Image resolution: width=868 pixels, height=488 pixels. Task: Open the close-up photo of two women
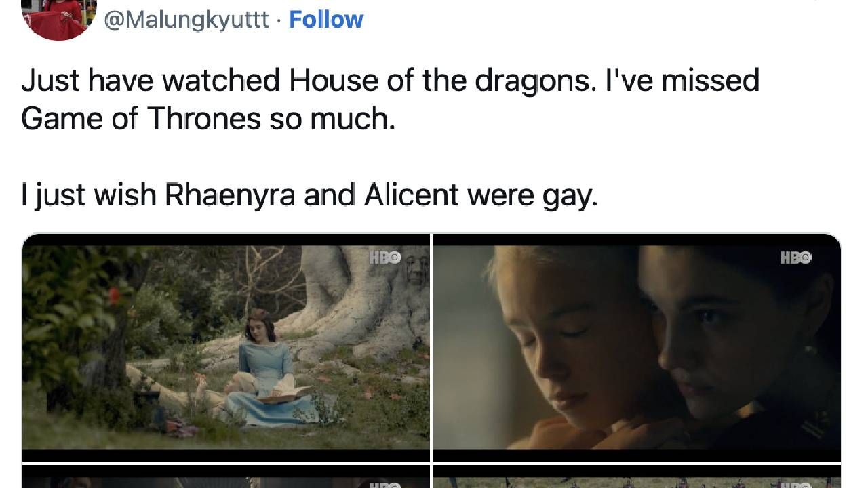pyautogui.click(x=637, y=348)
